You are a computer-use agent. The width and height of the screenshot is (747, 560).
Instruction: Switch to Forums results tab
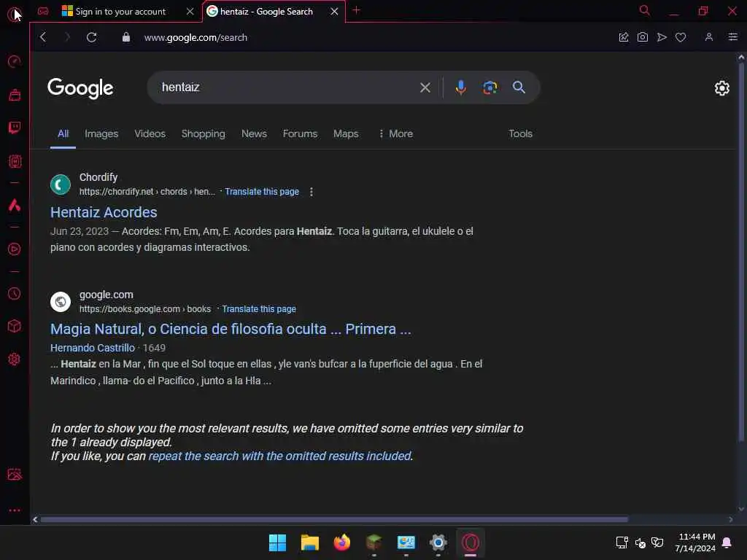click(300, 134)
